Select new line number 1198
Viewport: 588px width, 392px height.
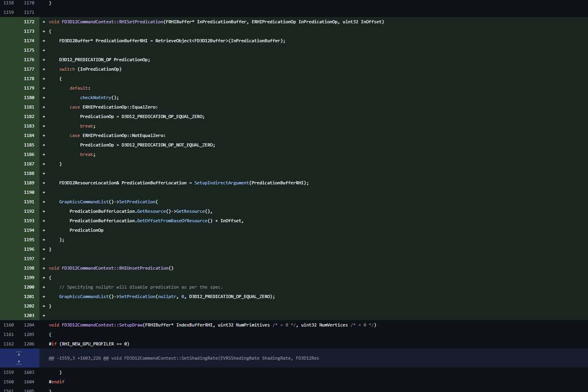coord(29,268)
